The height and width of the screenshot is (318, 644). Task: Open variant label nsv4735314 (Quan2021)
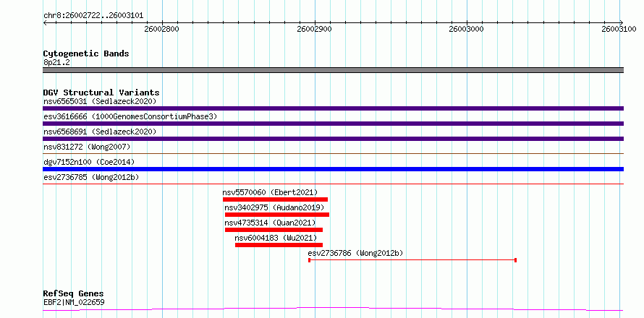click(x=270, y=223)
